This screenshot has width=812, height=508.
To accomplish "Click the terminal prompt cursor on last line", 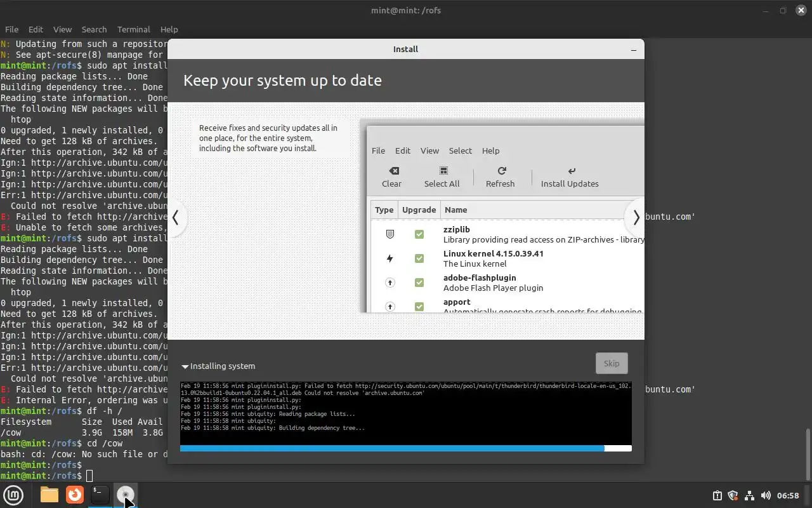I will 89,476.
